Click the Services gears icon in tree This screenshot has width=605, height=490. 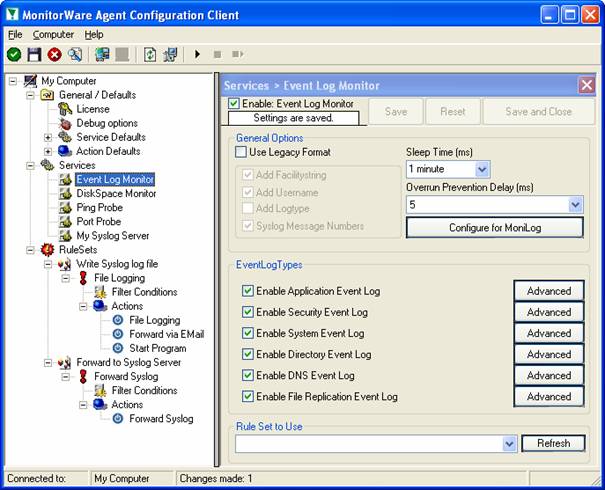[x=47, y=165]
